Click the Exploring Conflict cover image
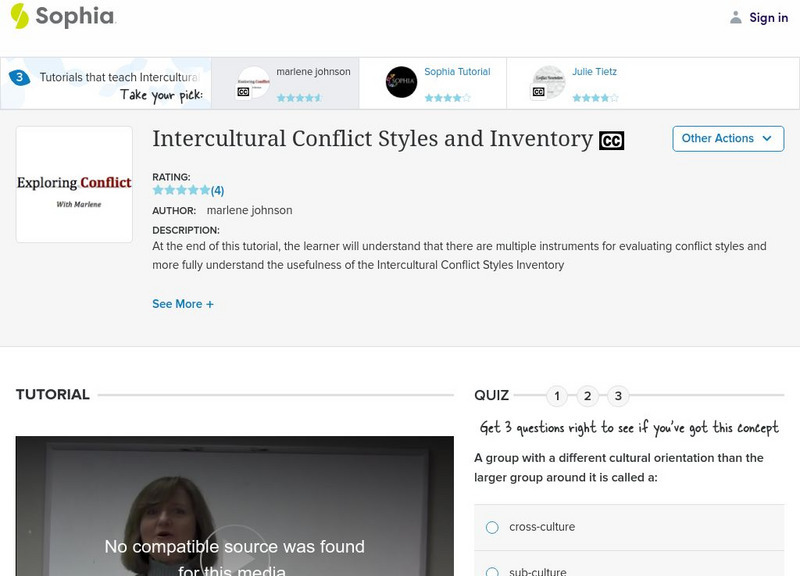Viewport: 800px width, 576px height. 75,185
